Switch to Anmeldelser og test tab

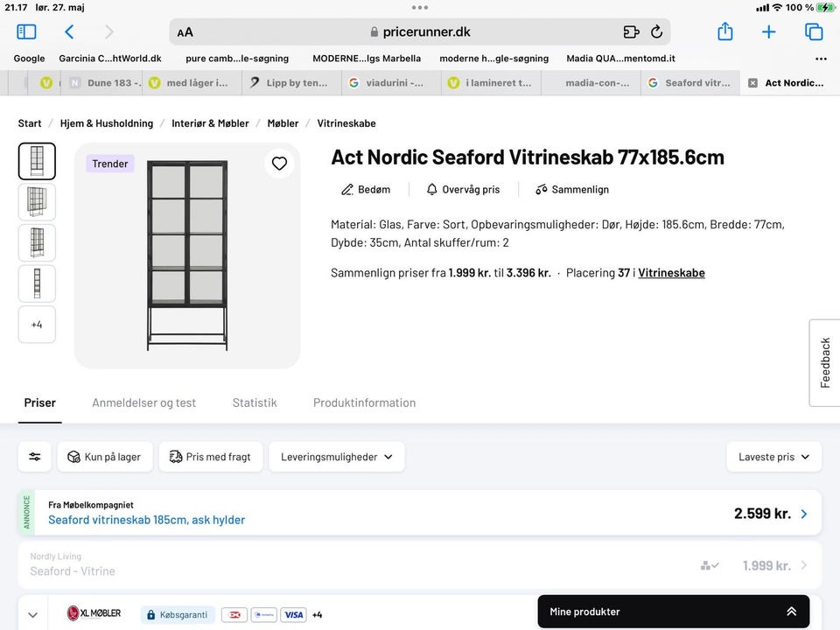pyautogui.click(x=144, y=403)
